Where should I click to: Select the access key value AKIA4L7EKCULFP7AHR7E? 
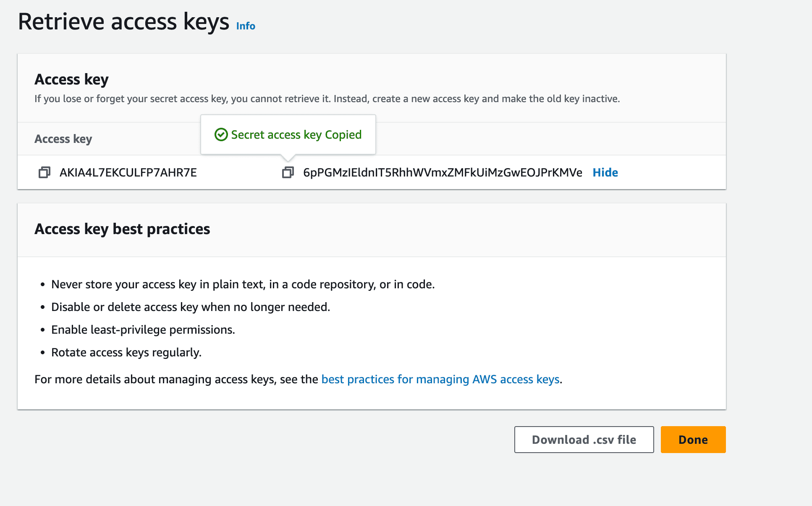[128, 172]
